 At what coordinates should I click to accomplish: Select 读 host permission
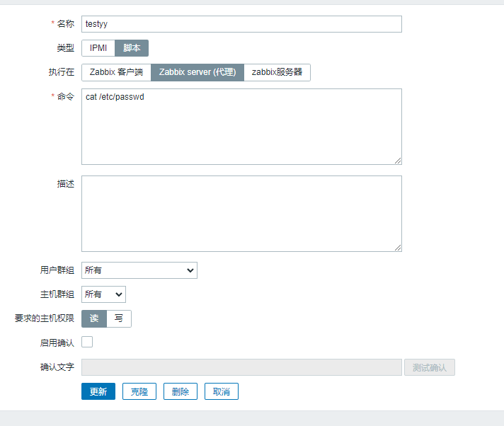pos(94,318)
